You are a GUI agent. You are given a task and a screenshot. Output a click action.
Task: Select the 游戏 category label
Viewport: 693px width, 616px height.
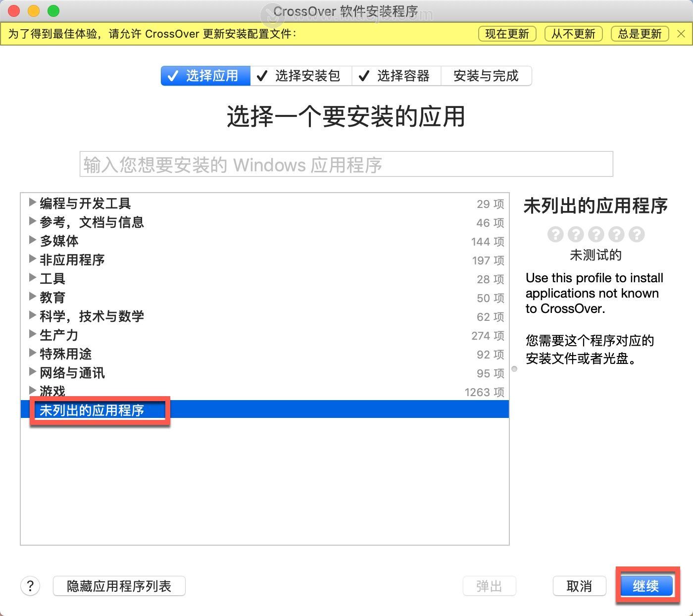coord(52,391)
